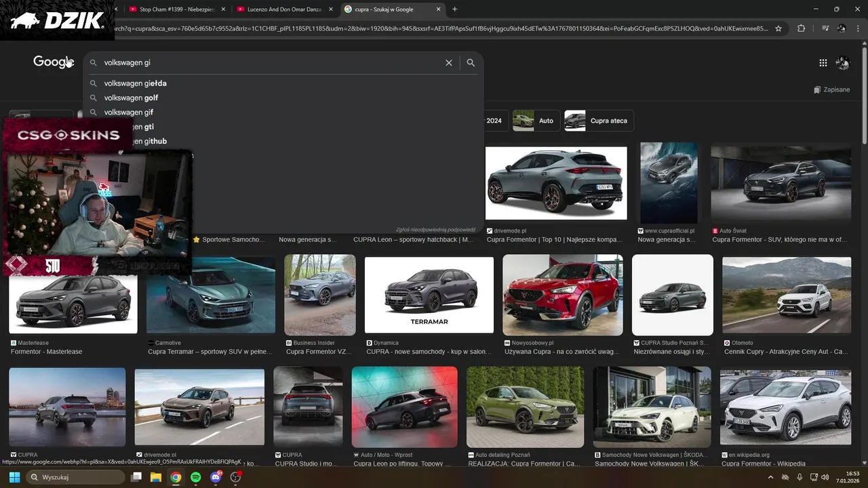The width and height of the screenshot is (868, 488).
Task: Open Chrome three-dot menu
Action: click(x=856, y=28)
